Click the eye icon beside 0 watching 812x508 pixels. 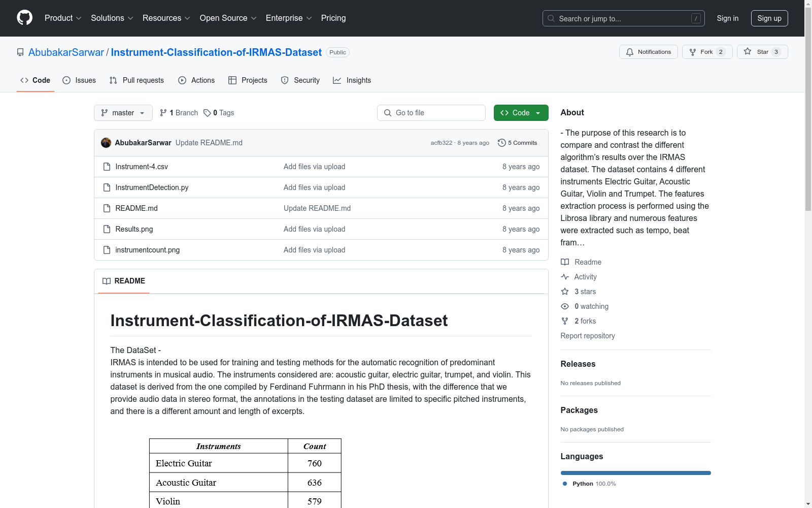coord(565,306)
